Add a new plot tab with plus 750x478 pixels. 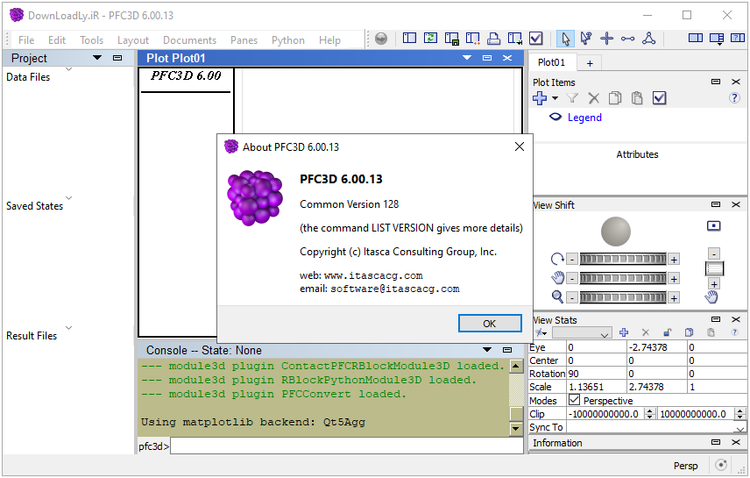[589, 63]
